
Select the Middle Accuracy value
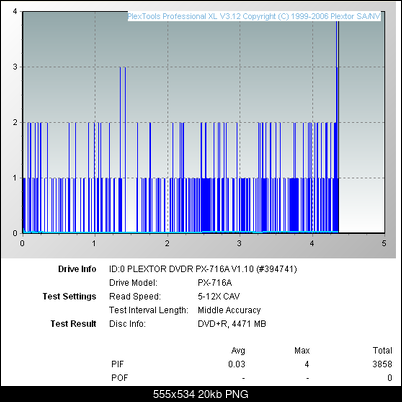click(x=229, y=310)
